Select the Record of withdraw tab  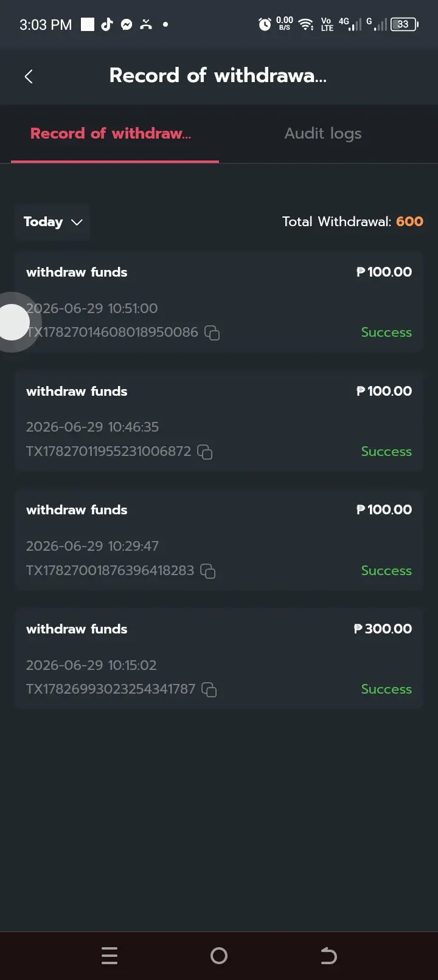pyautogui.click(x=111, y=134)
